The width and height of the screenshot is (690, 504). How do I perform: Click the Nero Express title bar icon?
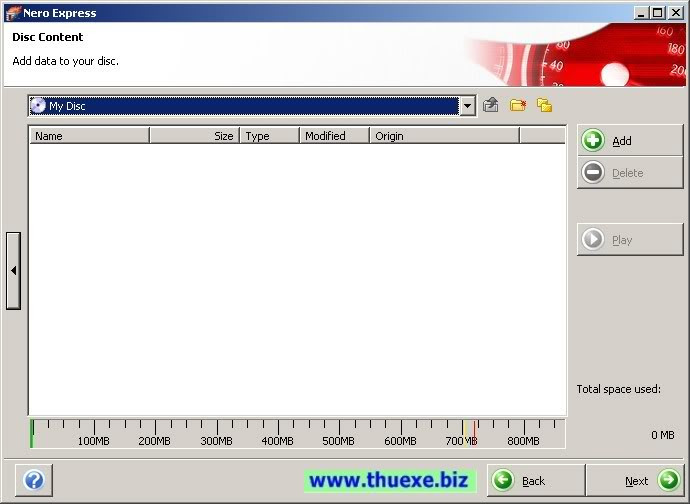[x=13, y=13]
